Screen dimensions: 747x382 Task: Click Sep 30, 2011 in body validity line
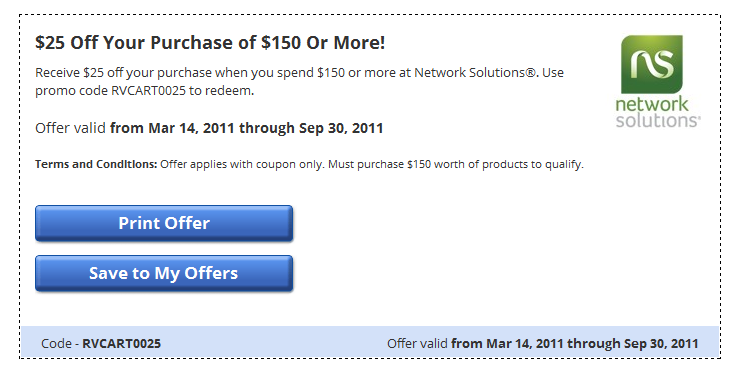click(x=341, y=128)
